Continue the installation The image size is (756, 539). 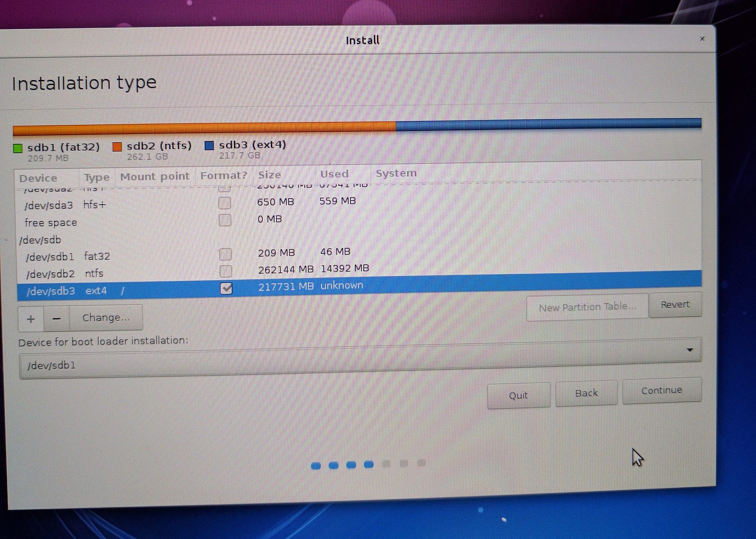[661, 391]
